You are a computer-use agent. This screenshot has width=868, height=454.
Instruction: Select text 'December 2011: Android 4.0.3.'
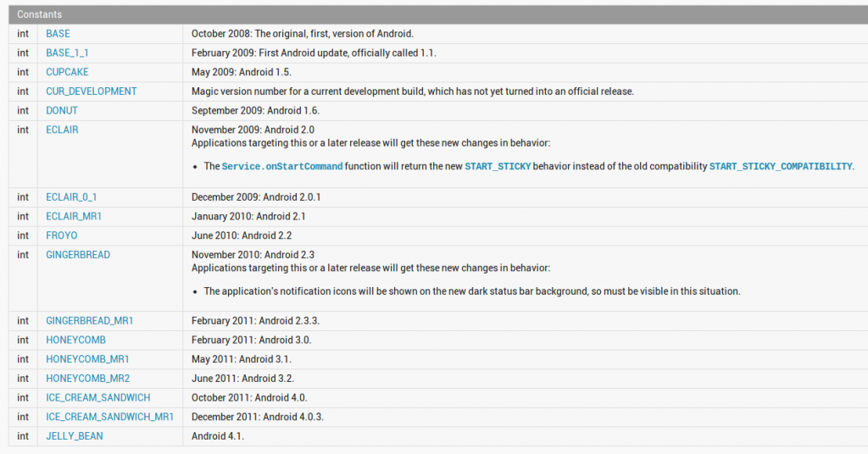(258, 417)
